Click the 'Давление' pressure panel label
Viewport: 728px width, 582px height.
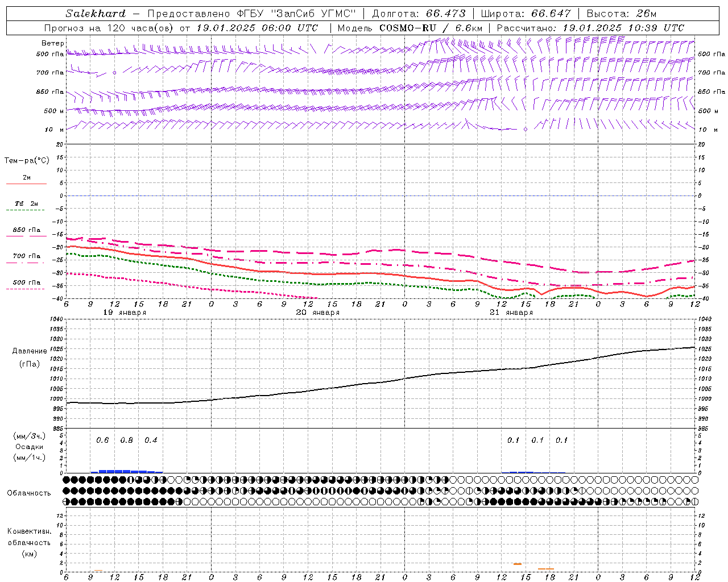click(30, 351)
